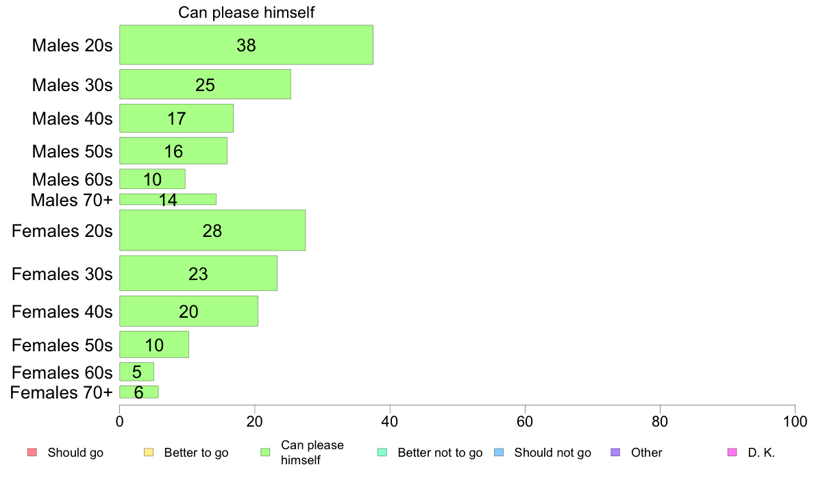Viewport: 814px width, 504px height.
Task: Click the teal Better not to go swatch
Action: click(382, 452)
